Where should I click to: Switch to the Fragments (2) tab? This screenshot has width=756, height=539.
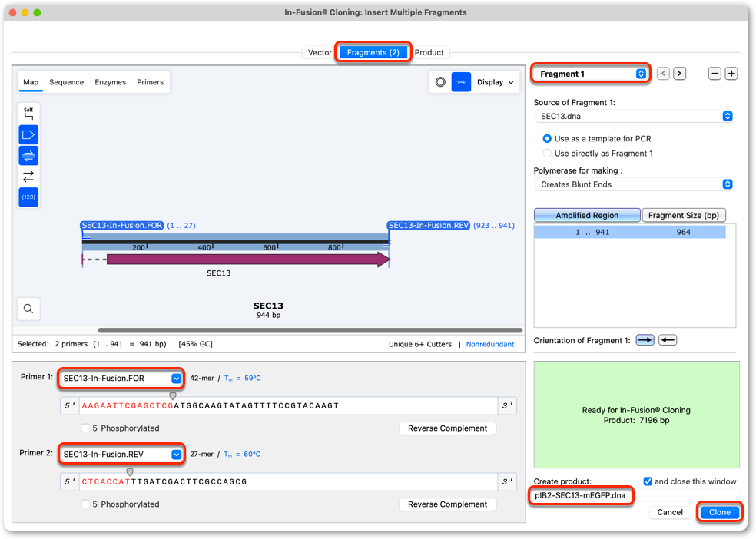(373, 52)
